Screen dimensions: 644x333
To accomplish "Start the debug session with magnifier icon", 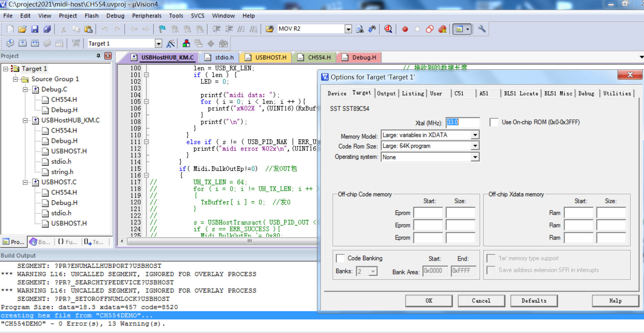I will click(388, 29).
